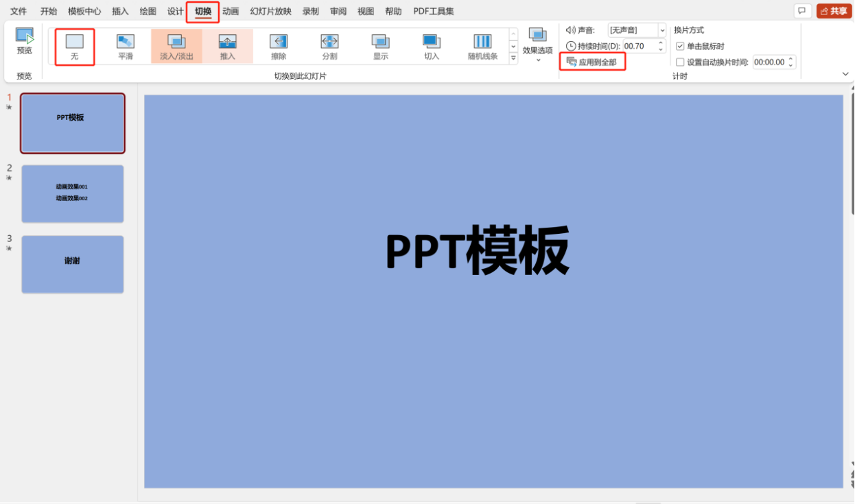The width and height of the screenshot is (855, 504).
Task: Increase duration with up stepper arrow
Action: tap(661, 43)
